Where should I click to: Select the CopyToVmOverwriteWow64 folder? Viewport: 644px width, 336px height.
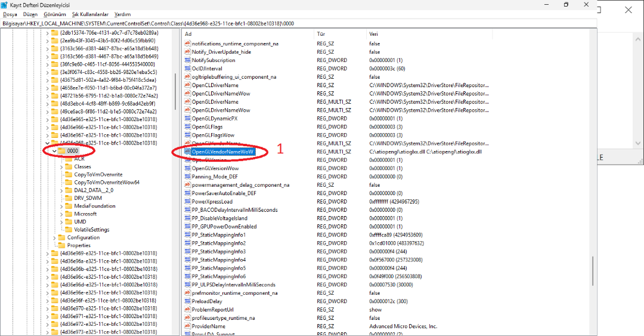tap(107, 182)
